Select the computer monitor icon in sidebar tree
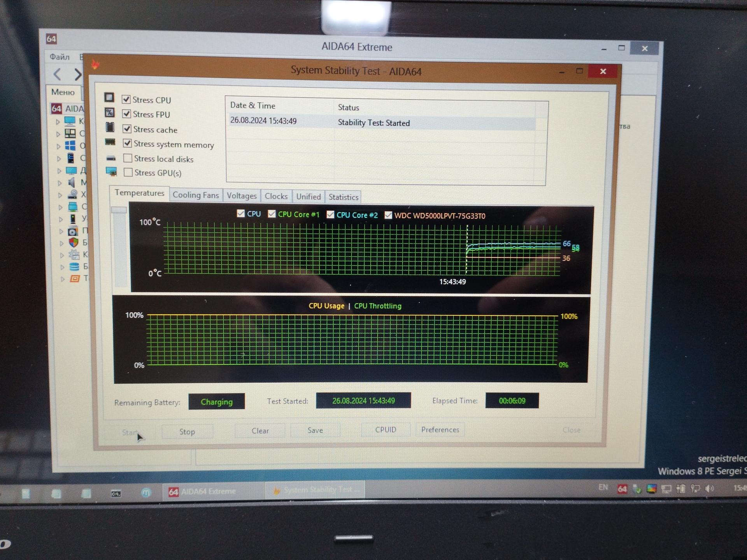Screen dimensions: 747x560 point(70,121)
